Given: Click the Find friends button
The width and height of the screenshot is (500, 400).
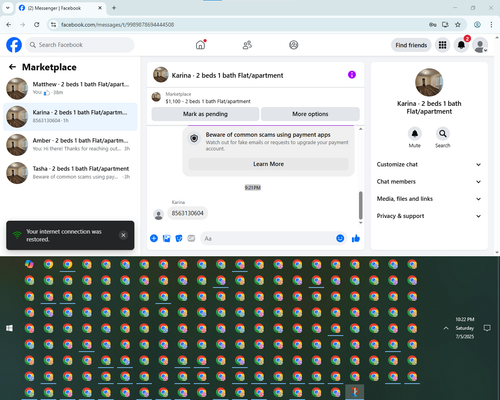Looking at the screenshot, I should pyautogui.click(x=411, y=45).
